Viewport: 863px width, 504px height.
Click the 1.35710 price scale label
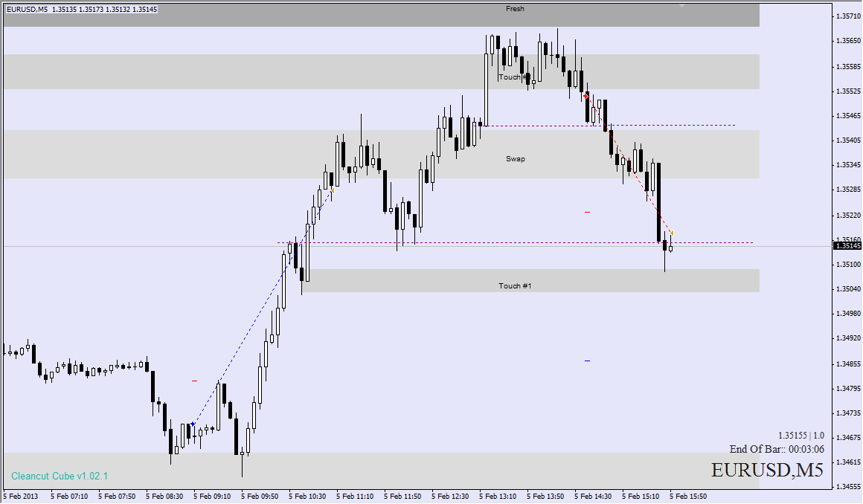847,16
